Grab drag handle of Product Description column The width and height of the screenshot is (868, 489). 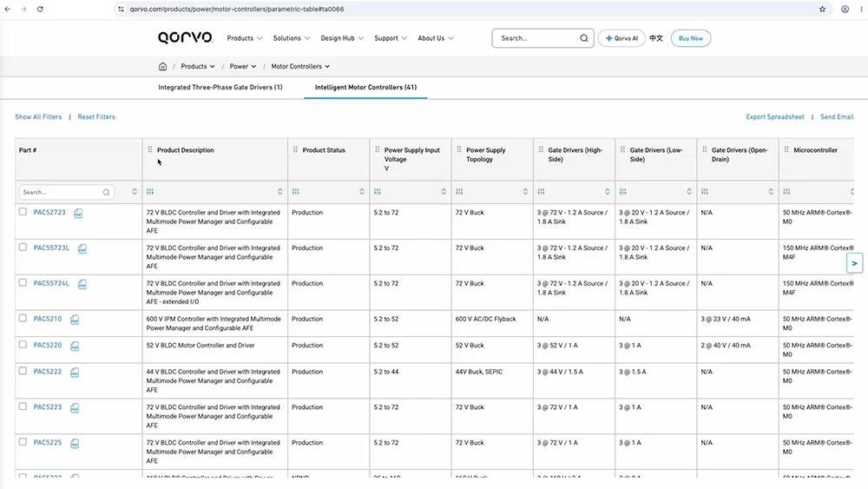150,149
